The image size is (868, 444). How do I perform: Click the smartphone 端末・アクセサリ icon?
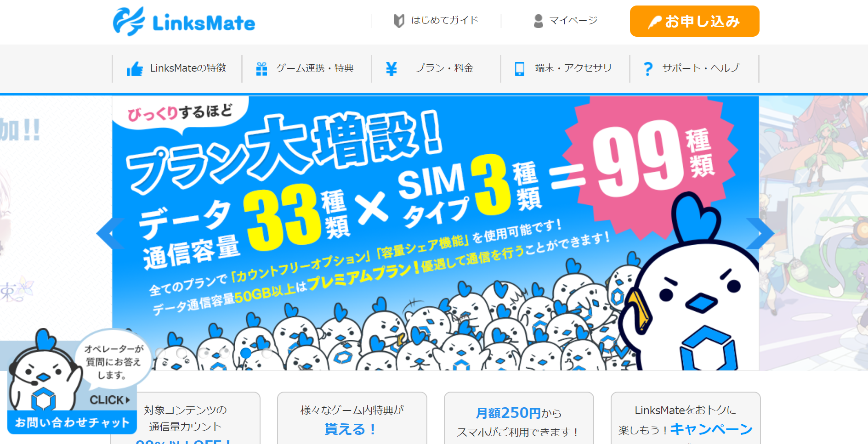[520, 69]
